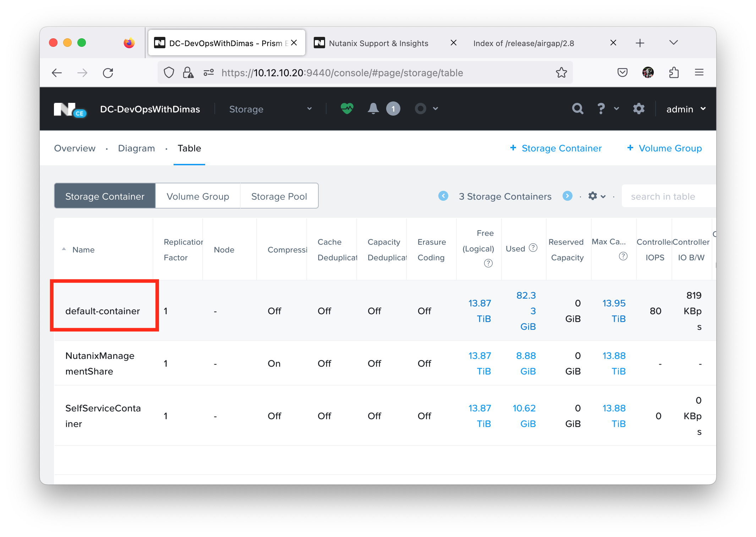
Task: Open the Storage view selector dropdown
Action: [x=270, y=109]
